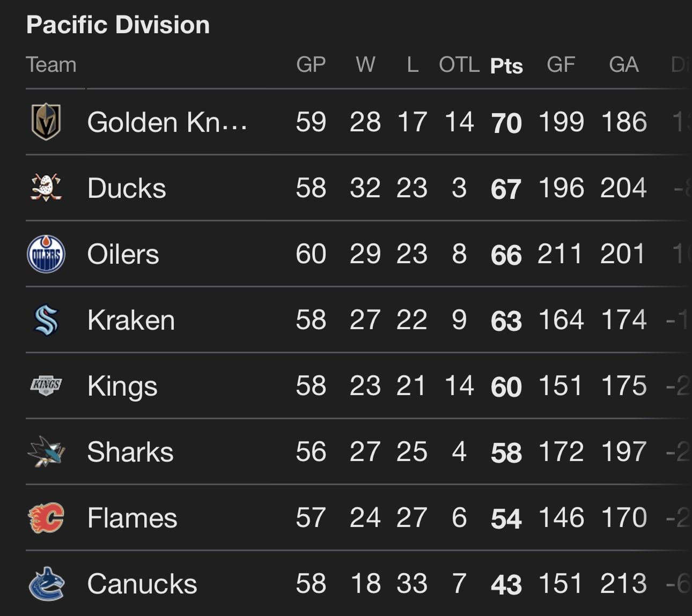692x616 pixels.
Task: Click the Golden Knights team logo
Action: click(46, 122)
